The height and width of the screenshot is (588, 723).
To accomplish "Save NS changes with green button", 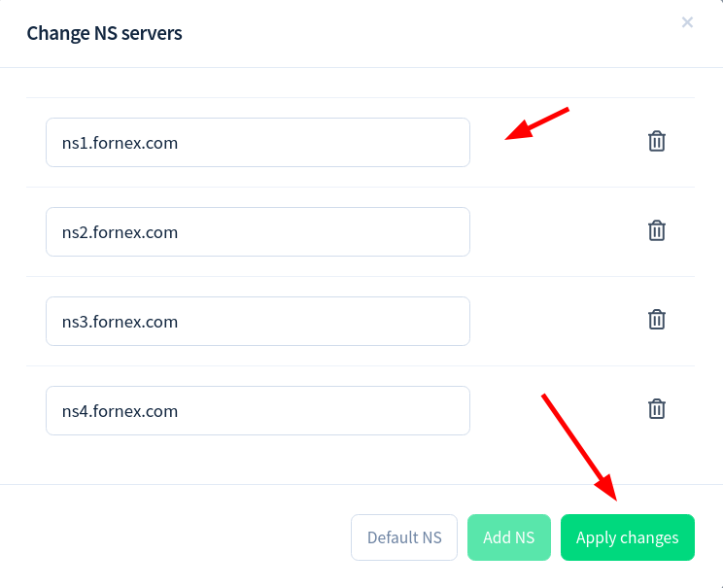I will pyautogui.click(x=628, y=537).
